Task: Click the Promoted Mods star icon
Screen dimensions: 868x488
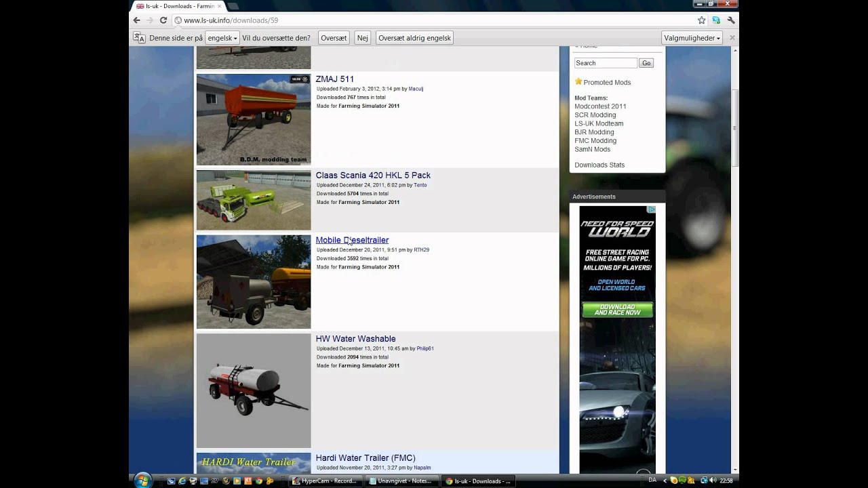Action: pos(578,81)
